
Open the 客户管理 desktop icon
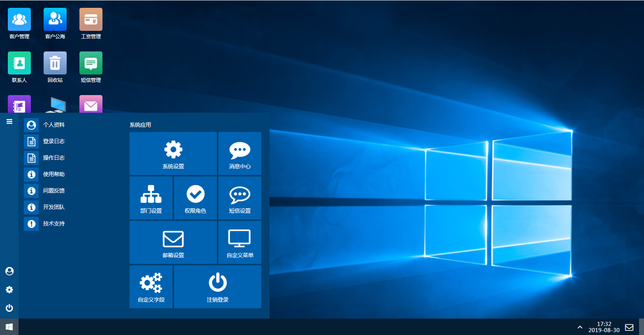19,23
